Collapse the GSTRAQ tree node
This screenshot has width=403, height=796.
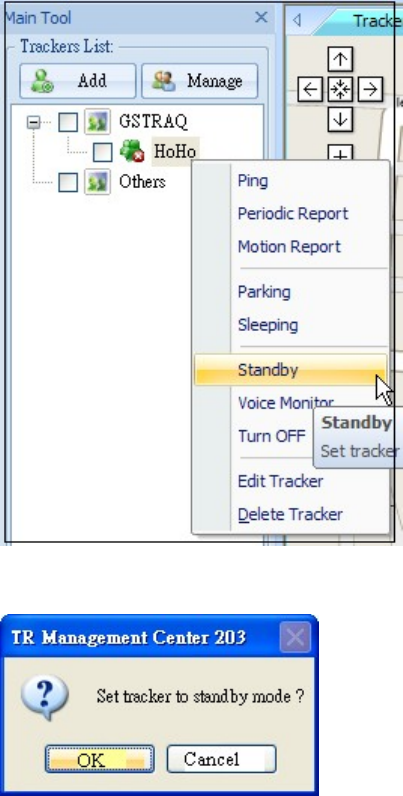[x=33, y=122]
